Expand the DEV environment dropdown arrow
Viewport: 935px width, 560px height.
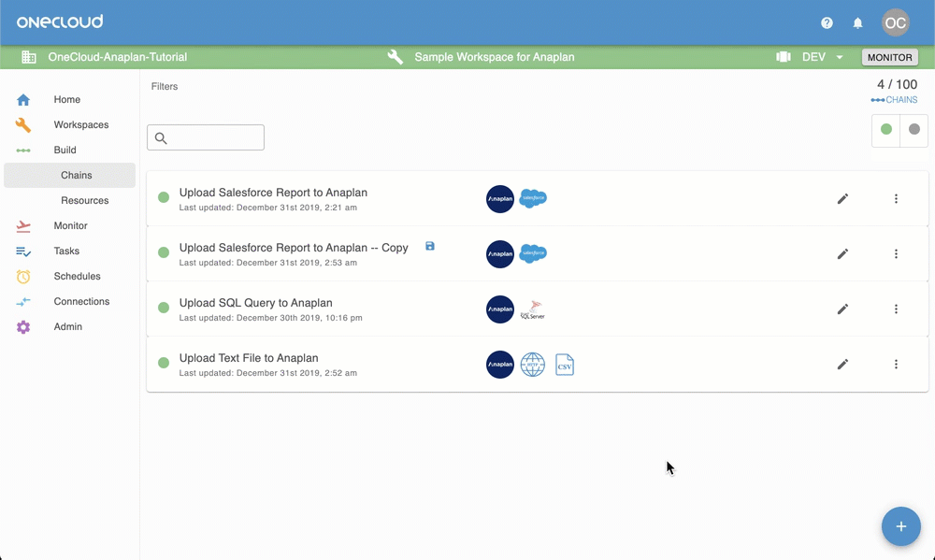[839, 57]
